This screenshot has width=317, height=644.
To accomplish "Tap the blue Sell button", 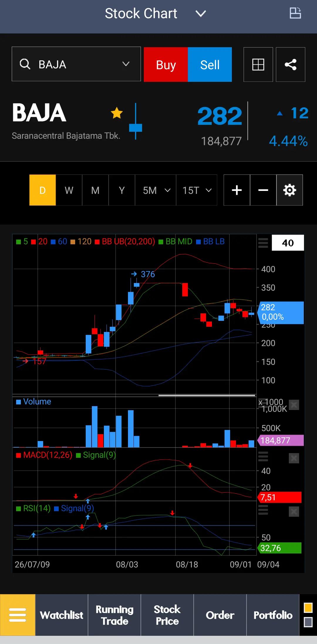I will click(x=210, y=65).
